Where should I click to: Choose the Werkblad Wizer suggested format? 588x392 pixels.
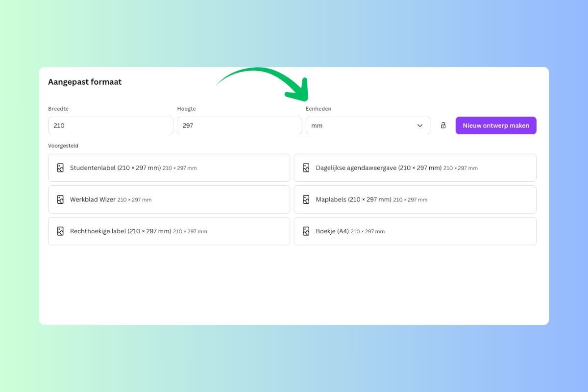point(169,199)
